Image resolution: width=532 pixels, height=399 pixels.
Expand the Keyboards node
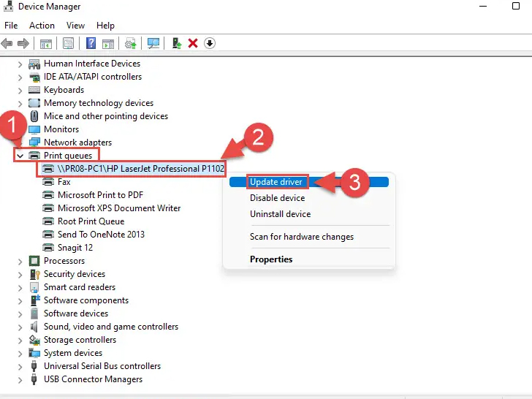(20, 91)
